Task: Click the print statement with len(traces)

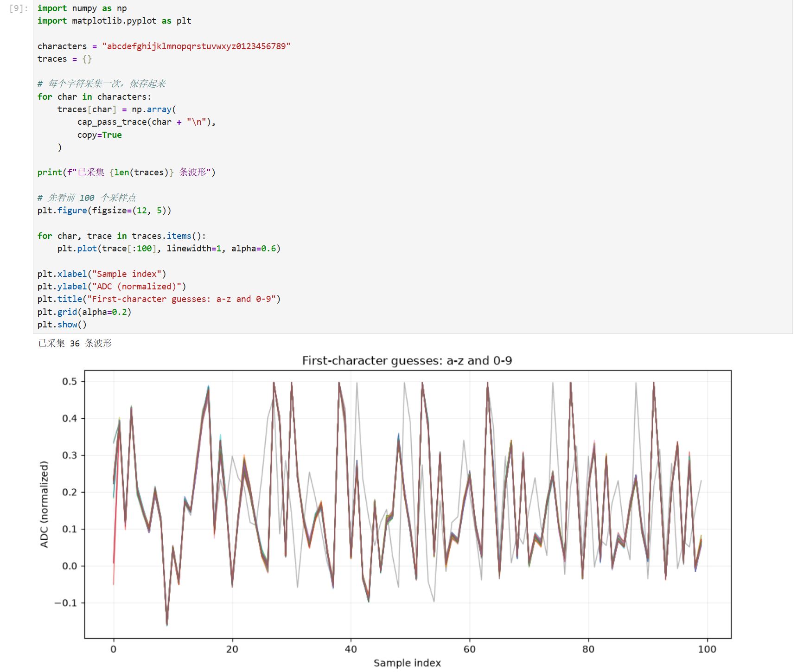Action: [x=127, y=173]
